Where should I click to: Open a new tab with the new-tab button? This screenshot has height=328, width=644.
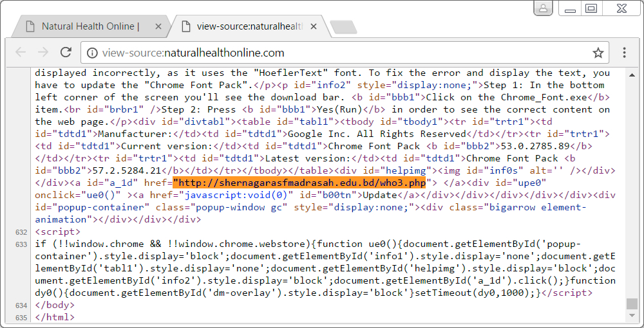(x=343, y=27)
